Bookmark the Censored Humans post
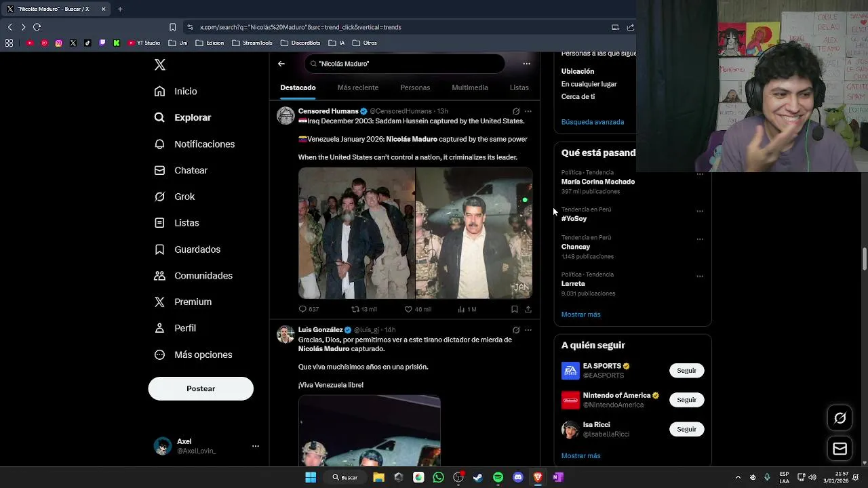 [515, 309]
